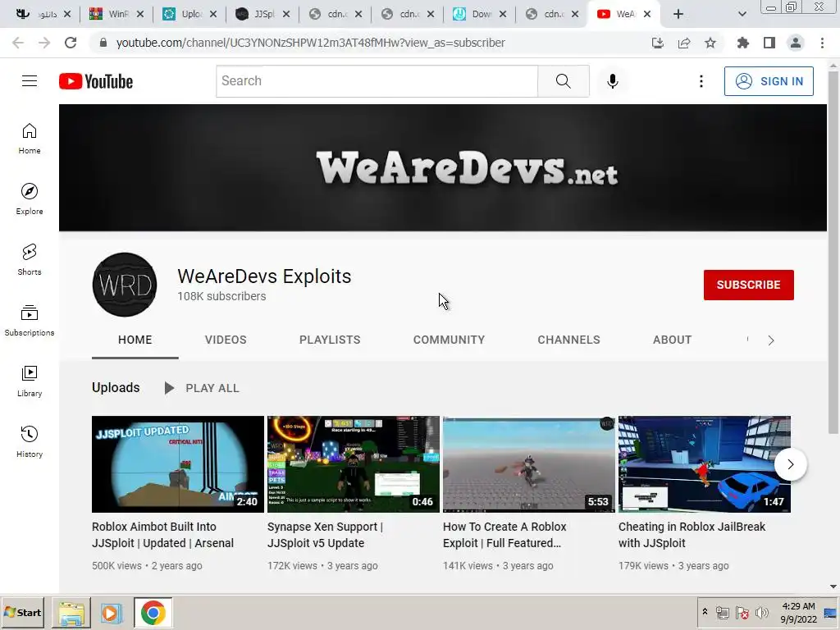Click the search magnifier button

click(563, 81)
